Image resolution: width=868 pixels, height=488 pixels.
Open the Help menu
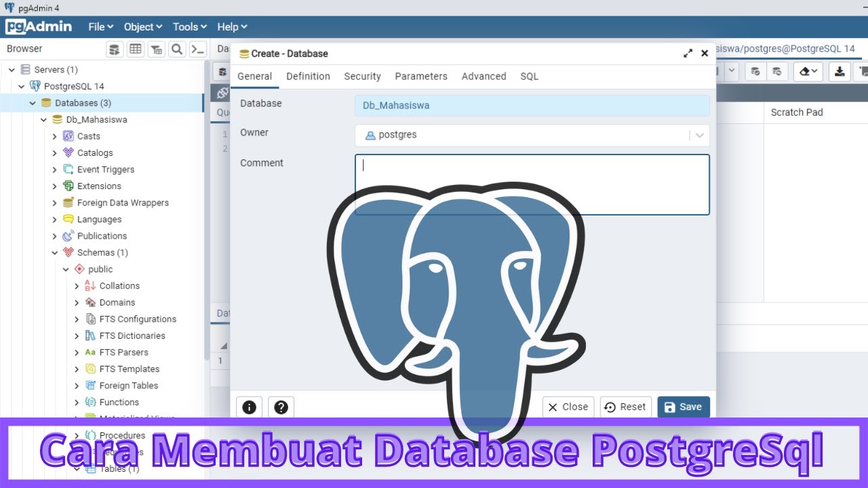point(232,26)
